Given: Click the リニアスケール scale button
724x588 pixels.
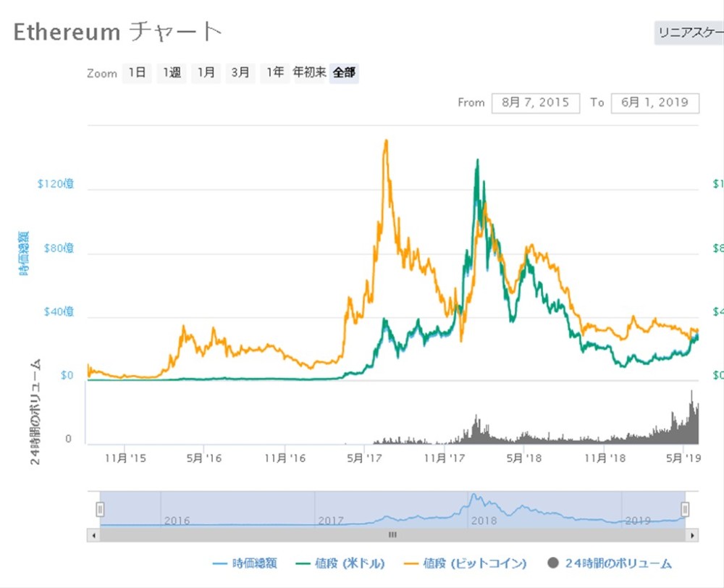Looking at the screenshot, I should (689, 33).
